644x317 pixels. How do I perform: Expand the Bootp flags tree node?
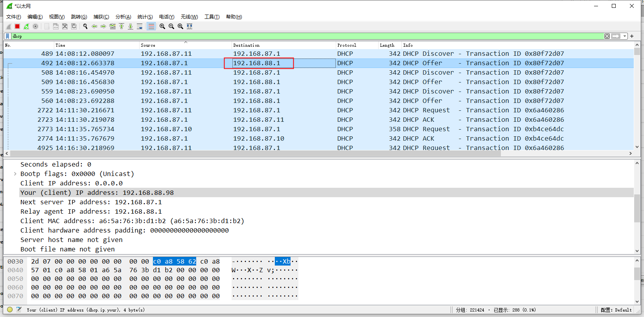pos(15,174)
